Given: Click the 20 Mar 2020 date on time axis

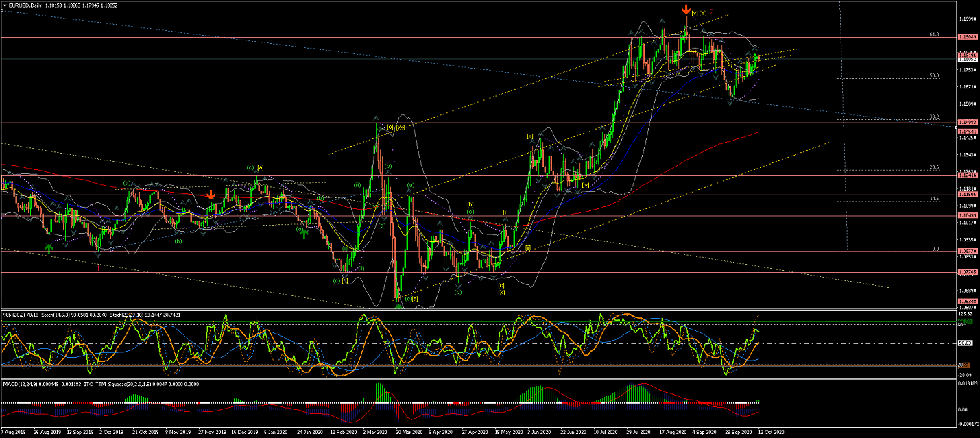Looking at the screenshot, I should click(x=405, y=433).
